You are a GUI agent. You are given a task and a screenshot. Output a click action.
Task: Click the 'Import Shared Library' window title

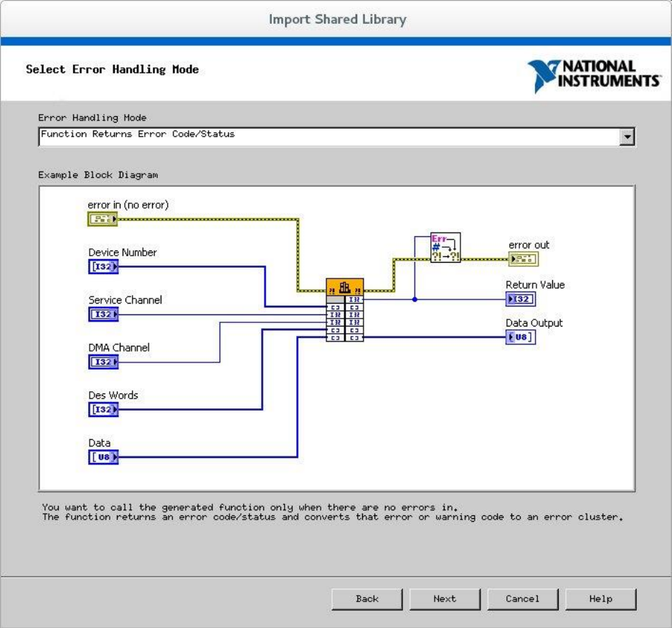(337, 19)
